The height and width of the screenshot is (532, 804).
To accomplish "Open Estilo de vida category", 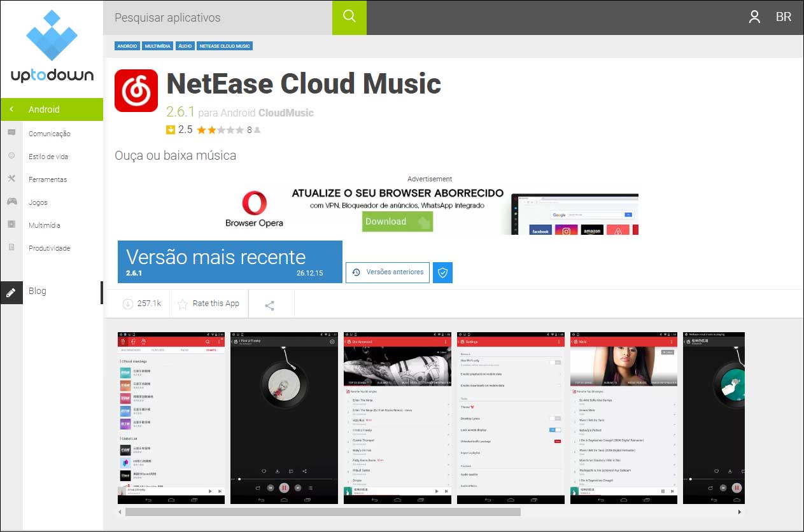I will [x=48, y=157].
